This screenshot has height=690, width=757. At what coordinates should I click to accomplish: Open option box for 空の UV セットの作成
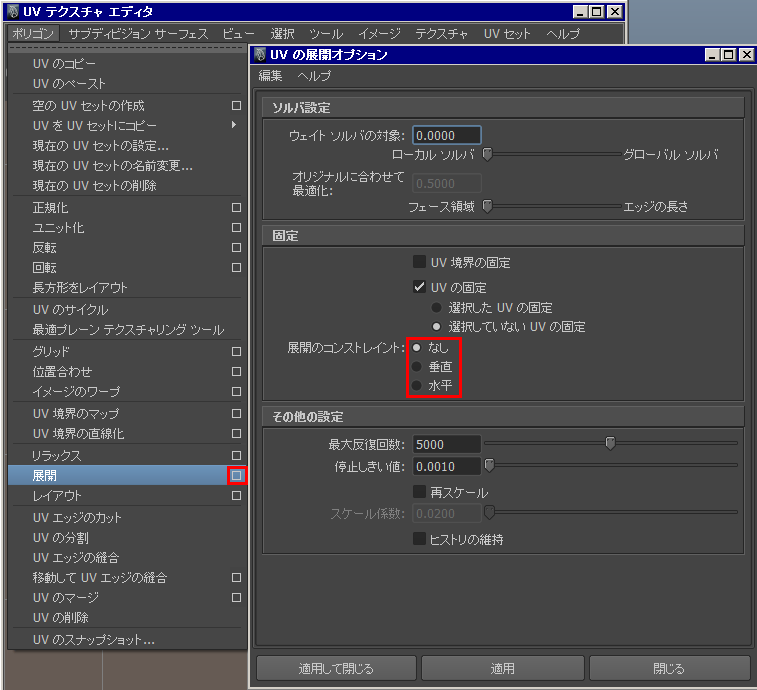236,105
